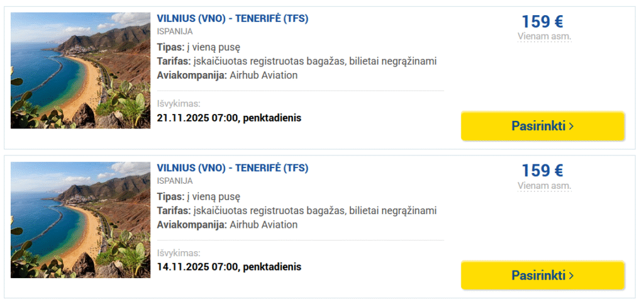Image resolution: width=644 pixels, height=304 pixels.
Task: Click the Tipas one-way line in the 21.11.2025 card
Action: pyautogui.click(x=199, y=47)
